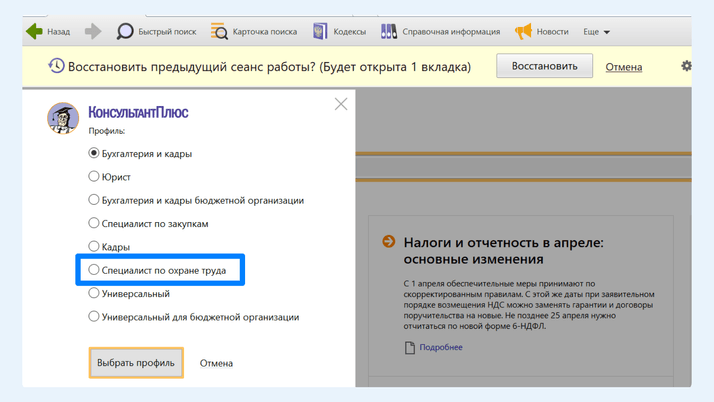The image size is (714, 402).
Task: Click the Восстановить button
Action: click(545, 66)
